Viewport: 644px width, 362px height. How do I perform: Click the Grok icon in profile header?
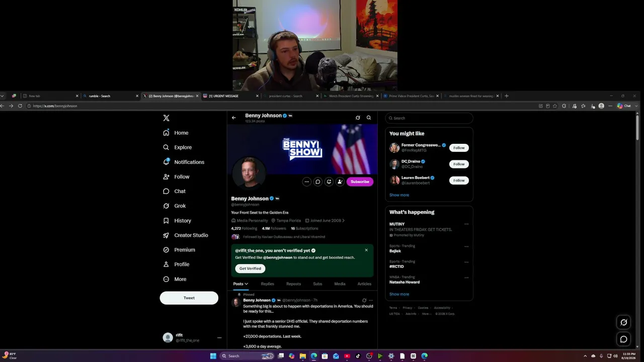358,118
